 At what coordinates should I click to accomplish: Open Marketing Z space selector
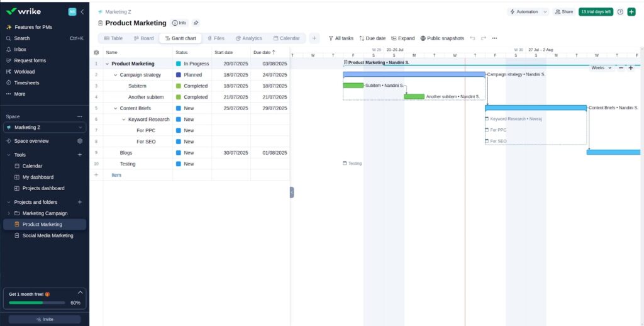45,127
